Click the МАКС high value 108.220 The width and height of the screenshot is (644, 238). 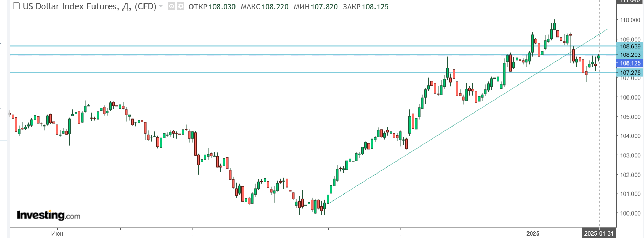[x=275, y=7]
